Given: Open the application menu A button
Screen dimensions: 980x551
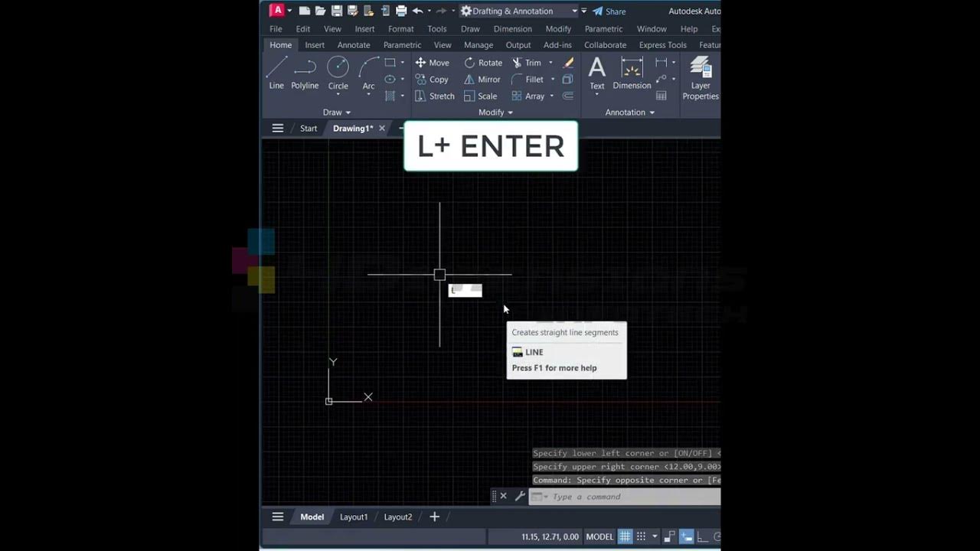Looking at the screenshot, I should pyautogui.click(x=277, y=10).
